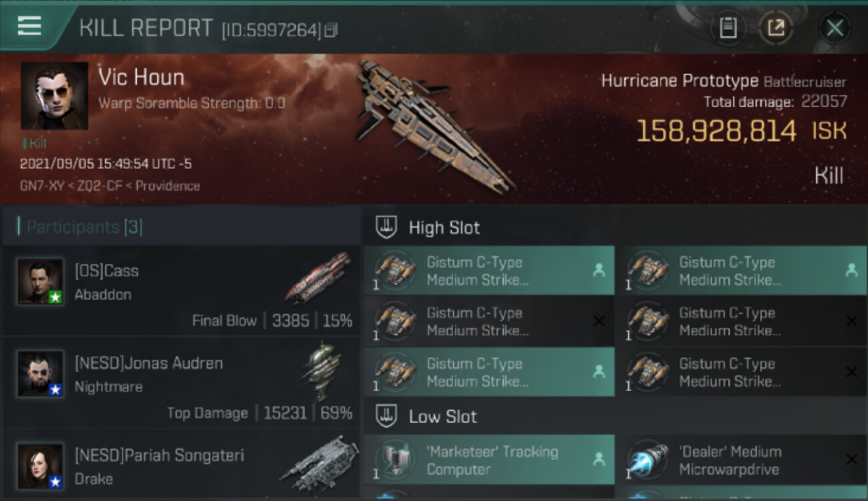Image resolution: width=868 pixels, height=501 pixels.
Task: Open the hamburger menu
Action: click(x=29, y=26)
